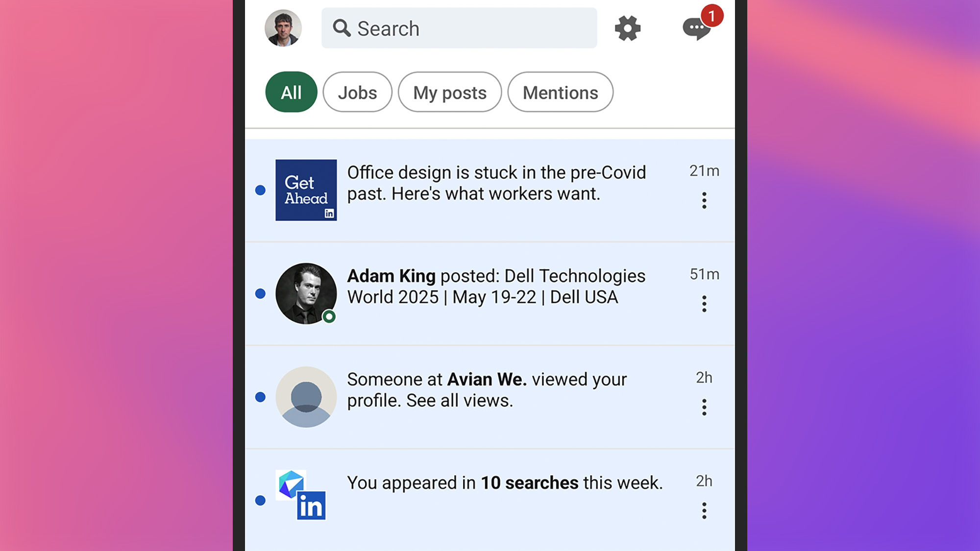This screenshot has height=551, width=980.
Task: Tap the profile avatar photo
Action: point(283,28)
